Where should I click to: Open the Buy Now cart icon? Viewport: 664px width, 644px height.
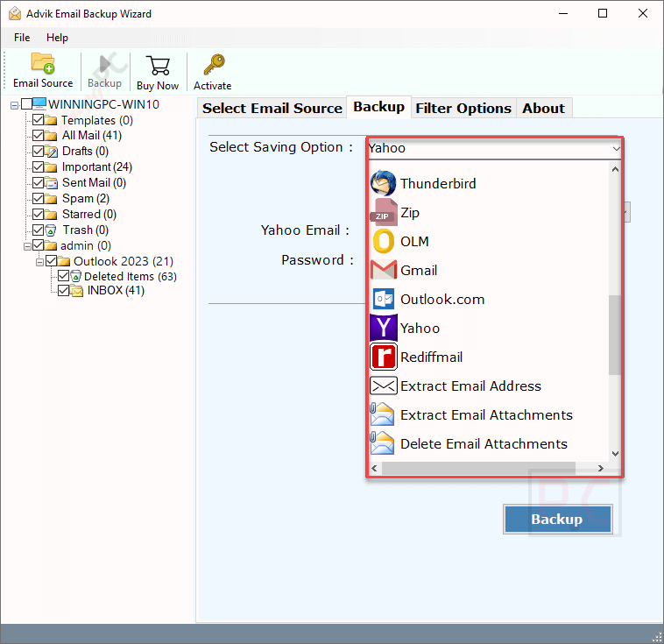[158, 66]
